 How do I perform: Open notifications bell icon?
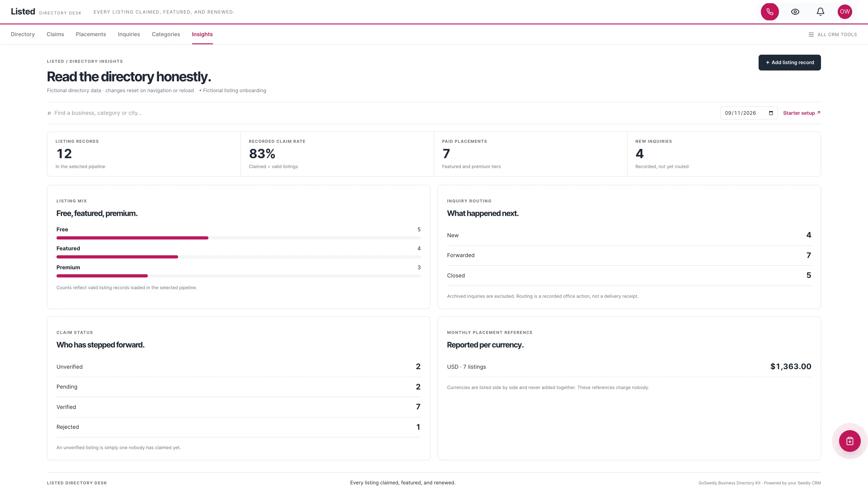820,12
